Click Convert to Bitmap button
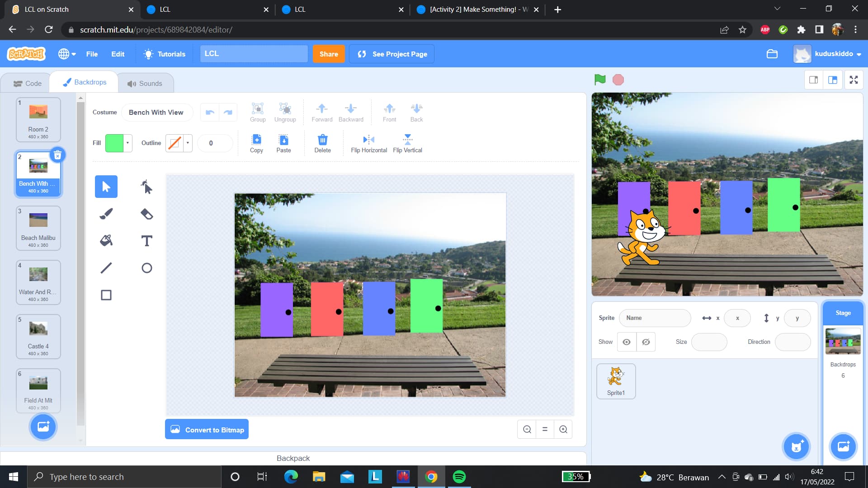 tap(207, 430)
